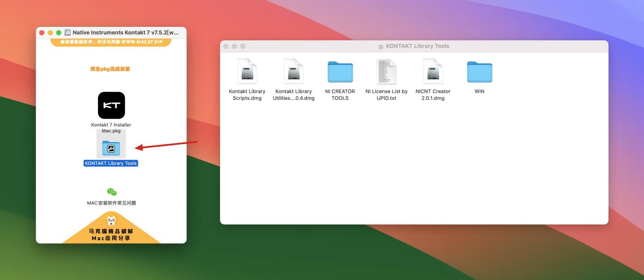Select the KONTAKT Library Tools folder icon
The height and width of the screenshot is (280, 644).
(111, 148)
